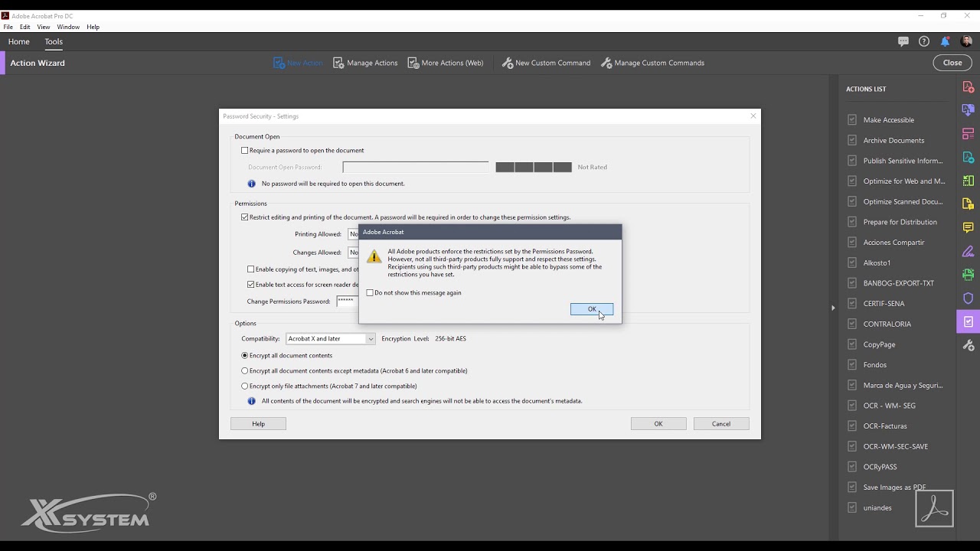Switch to the Tools tab

[54, 42]
